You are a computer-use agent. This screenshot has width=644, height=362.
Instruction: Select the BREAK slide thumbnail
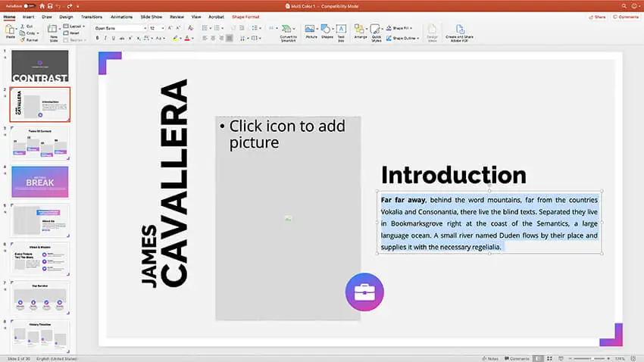pos(40,181)
